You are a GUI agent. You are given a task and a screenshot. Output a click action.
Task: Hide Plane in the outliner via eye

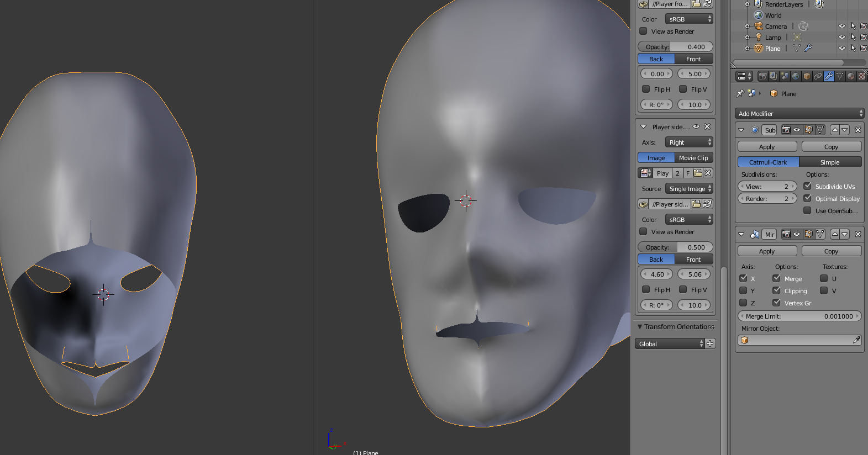(x=841, y=48)
